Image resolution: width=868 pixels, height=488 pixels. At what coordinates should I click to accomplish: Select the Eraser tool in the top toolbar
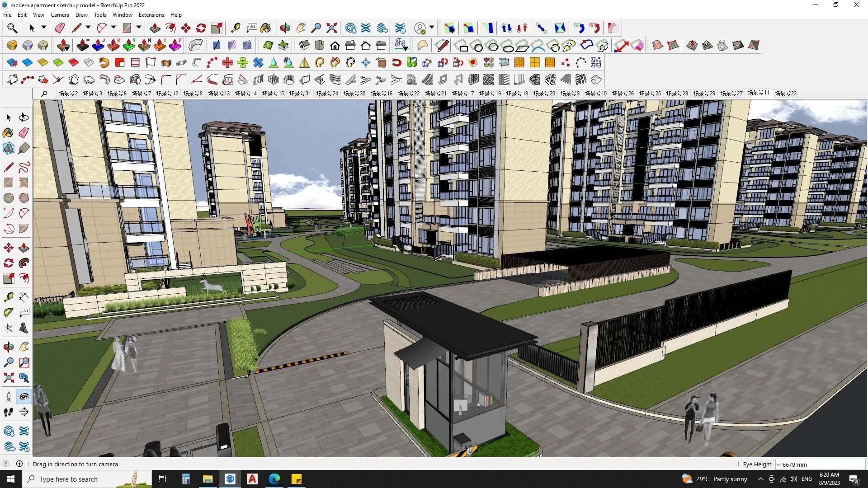(60, 28)
